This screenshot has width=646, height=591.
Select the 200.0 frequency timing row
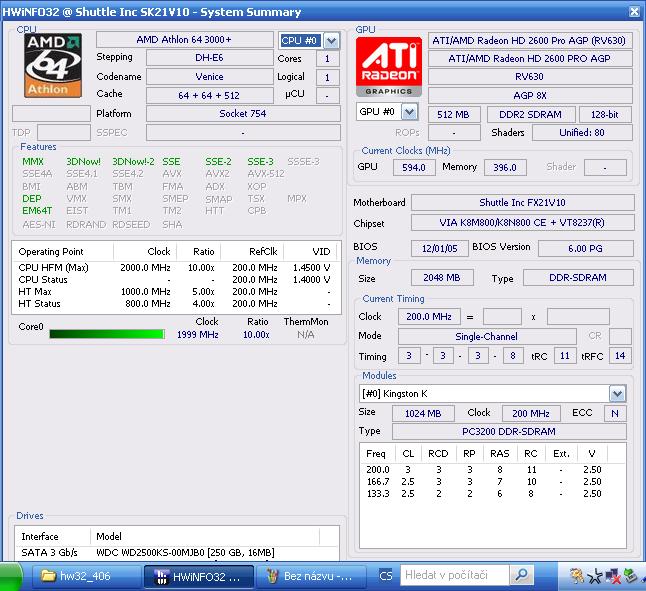492,470
